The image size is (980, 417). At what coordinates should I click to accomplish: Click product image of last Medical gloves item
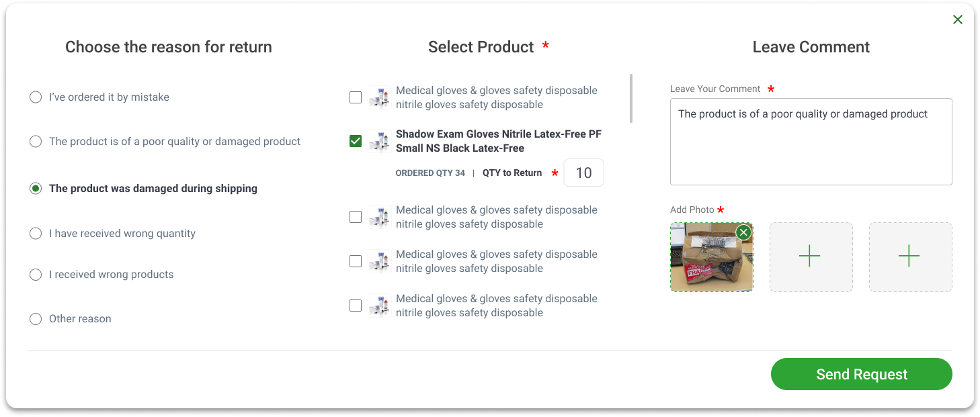tap(379, 306)
